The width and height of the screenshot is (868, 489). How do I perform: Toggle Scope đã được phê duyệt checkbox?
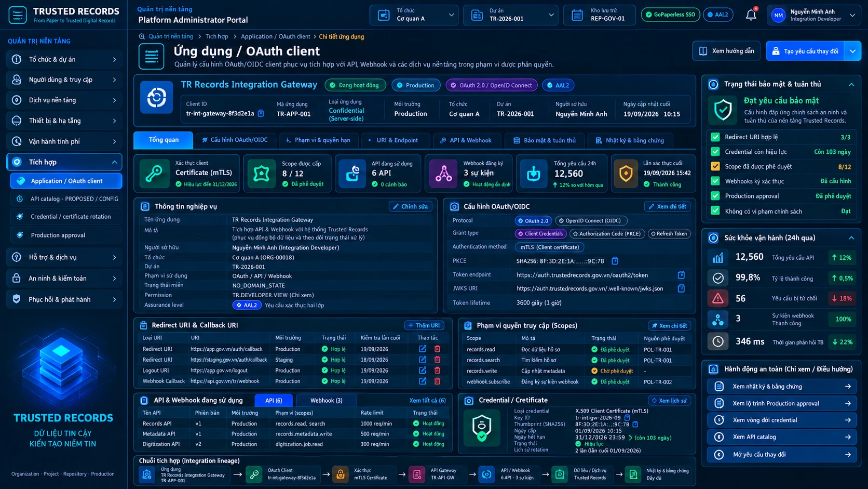tap(715, 166)
